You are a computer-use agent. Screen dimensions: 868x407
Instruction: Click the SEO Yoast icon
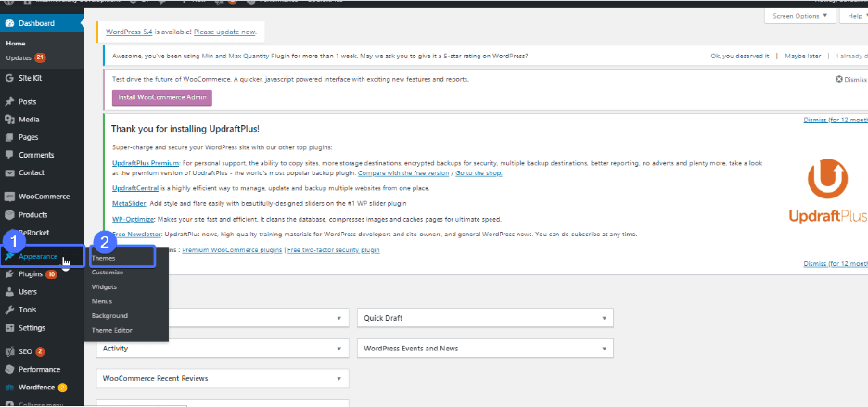[x=9, y=351]
